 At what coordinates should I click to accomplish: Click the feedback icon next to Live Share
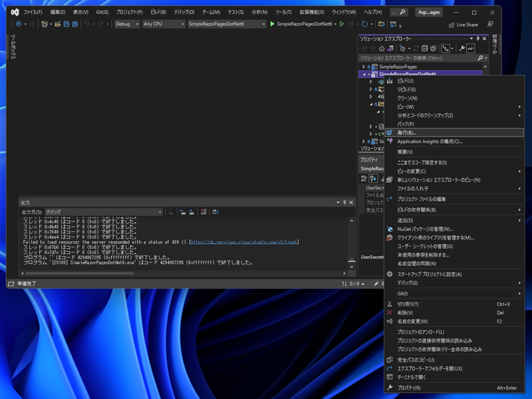490,25
